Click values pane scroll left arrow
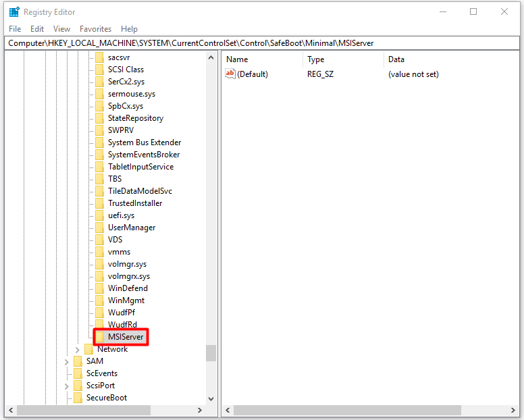This screenshot has height=420, width=524. [x=228, y=410]
